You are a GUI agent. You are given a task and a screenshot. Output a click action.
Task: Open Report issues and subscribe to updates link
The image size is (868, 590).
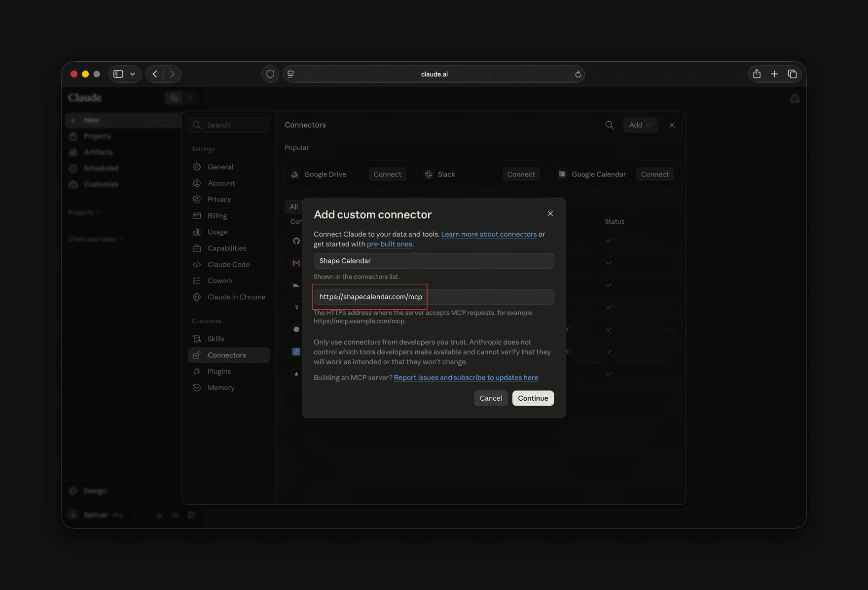click(466, 378)
